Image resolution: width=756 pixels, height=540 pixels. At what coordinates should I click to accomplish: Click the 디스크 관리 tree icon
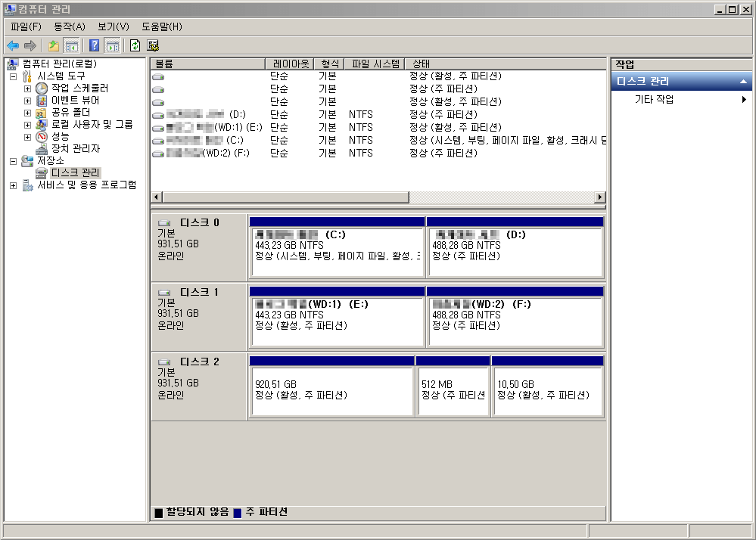click(x=42, y=173)
